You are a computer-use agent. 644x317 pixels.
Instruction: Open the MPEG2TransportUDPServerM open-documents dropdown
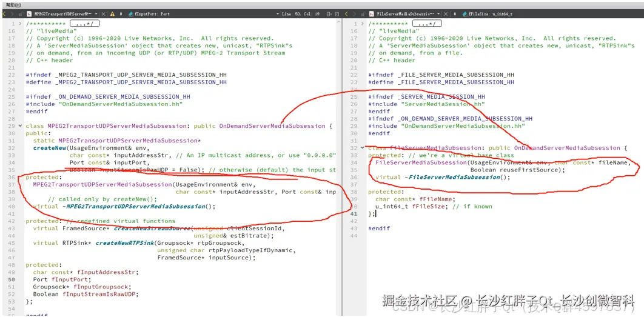[96, 14]
